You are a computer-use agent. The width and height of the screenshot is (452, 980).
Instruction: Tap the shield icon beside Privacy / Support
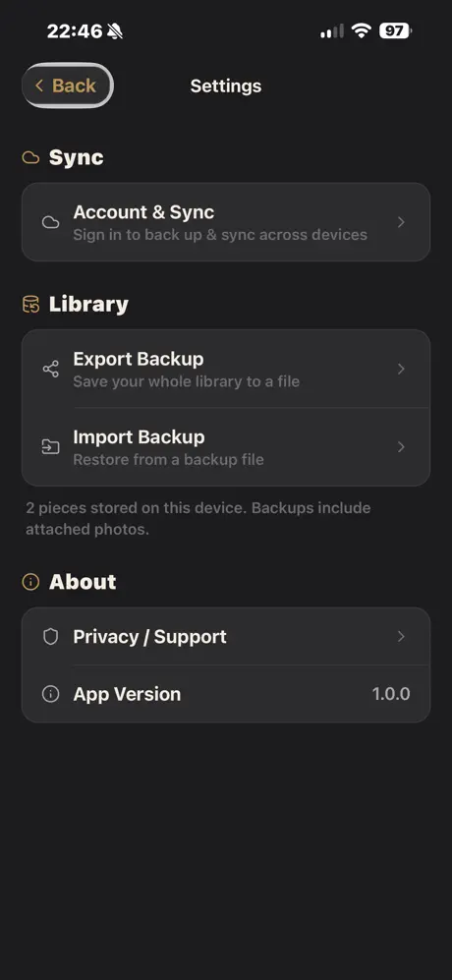tap(51, 636)
